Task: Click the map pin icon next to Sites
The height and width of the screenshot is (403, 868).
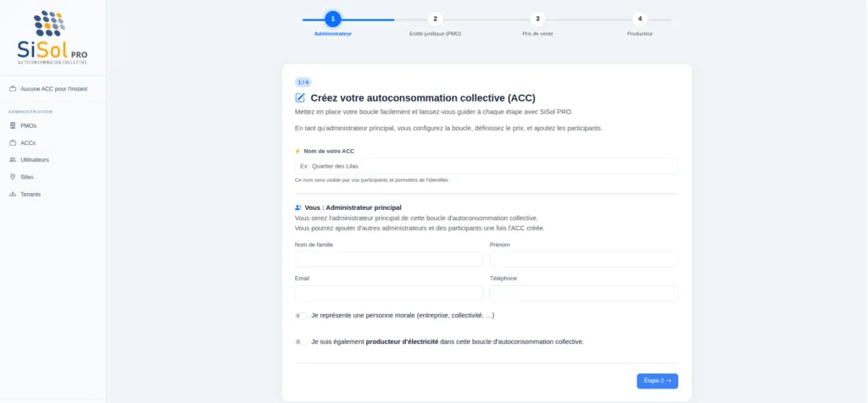Action: [x=13, y=177]
